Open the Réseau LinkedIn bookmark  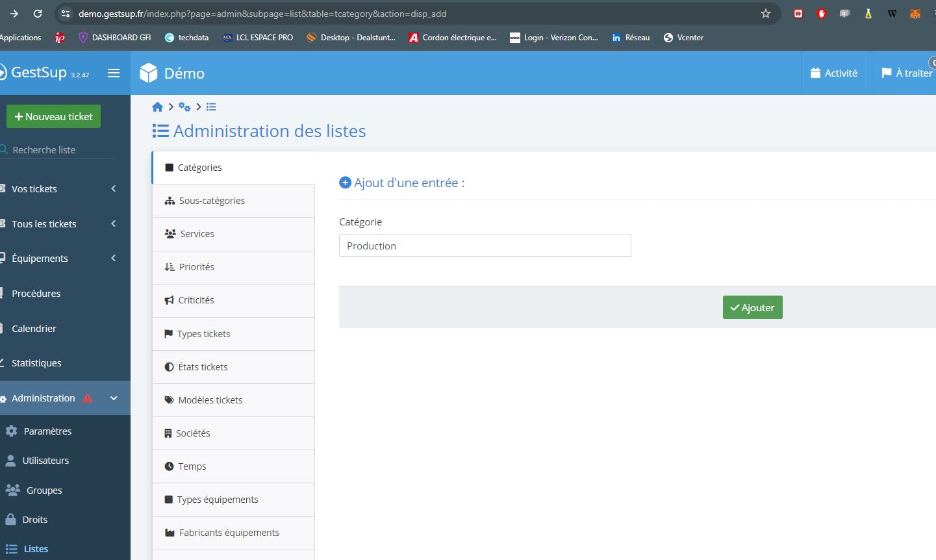(x=630, y=38)
